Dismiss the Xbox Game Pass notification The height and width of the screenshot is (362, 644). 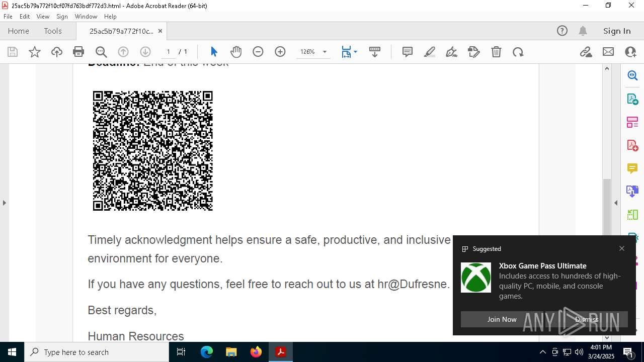[x=587, y=319]
